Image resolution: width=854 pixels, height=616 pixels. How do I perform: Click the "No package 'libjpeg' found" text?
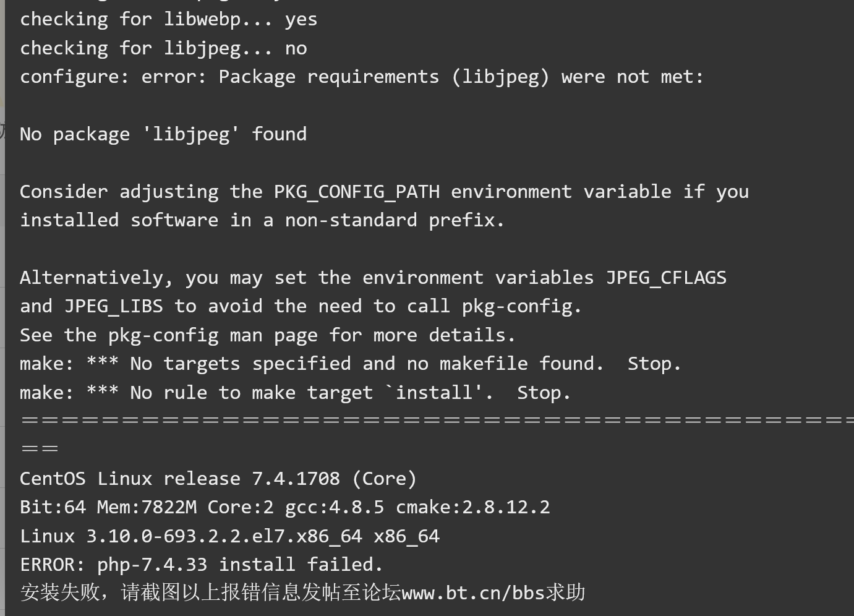tap(163, 134)
